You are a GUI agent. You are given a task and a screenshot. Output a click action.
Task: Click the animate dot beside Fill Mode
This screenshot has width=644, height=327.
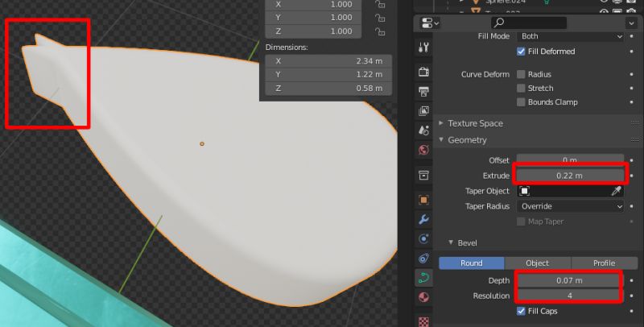click(632, 36)
